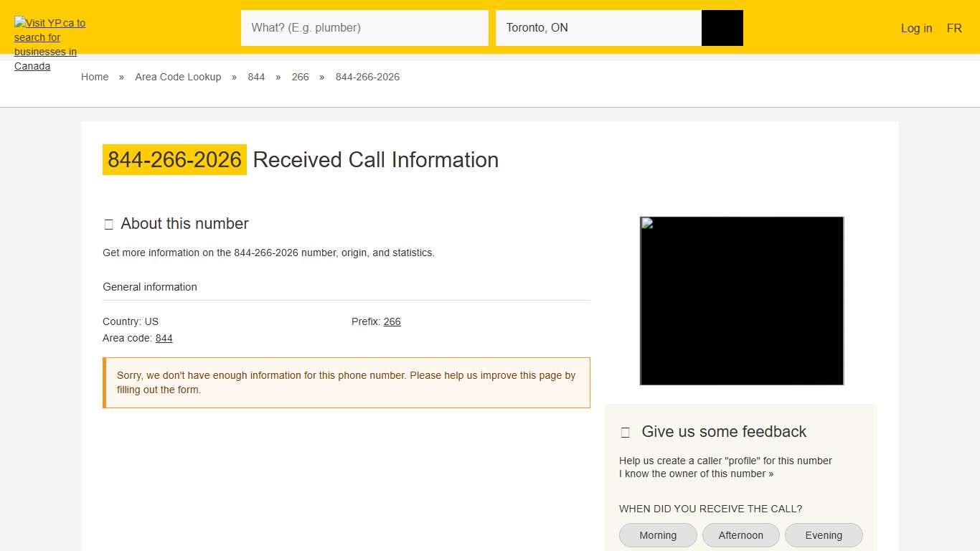The height and width of the screenshot is (551, 980).
Task: Click 'I know the owner of this number'
Action: pyautogui.click(x=696, y=474)
